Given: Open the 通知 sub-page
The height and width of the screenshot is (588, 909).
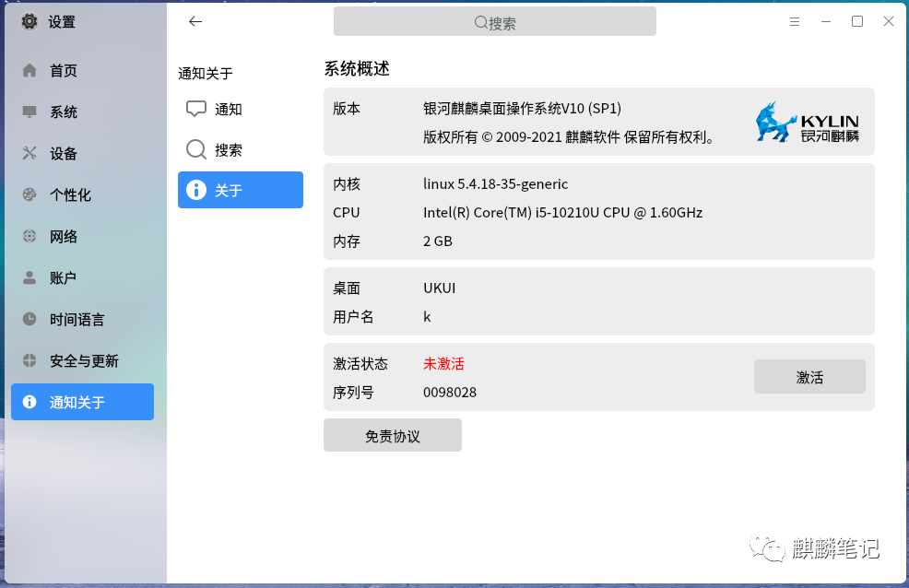Looking at the screenshot, I should point(241,109).
